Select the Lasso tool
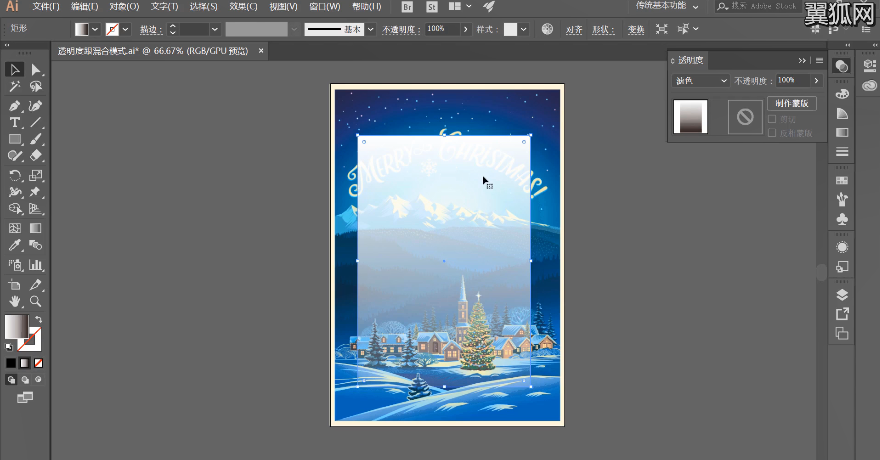 tap(35, 86)
